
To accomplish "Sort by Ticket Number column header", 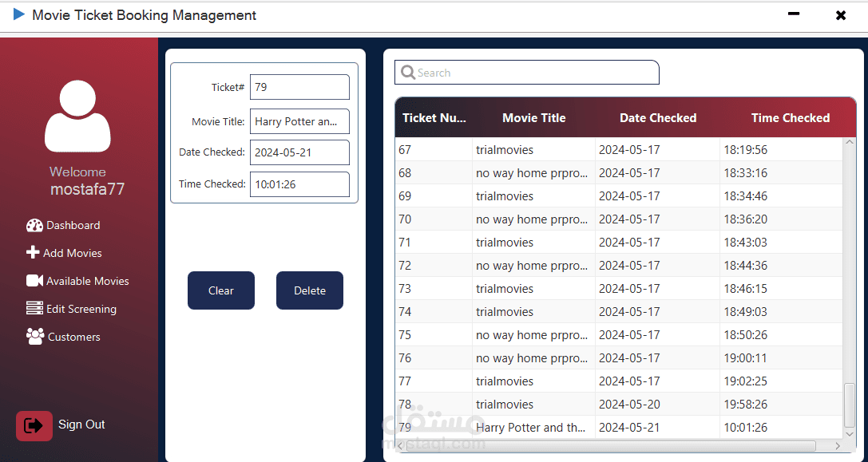I will [434, 118].
